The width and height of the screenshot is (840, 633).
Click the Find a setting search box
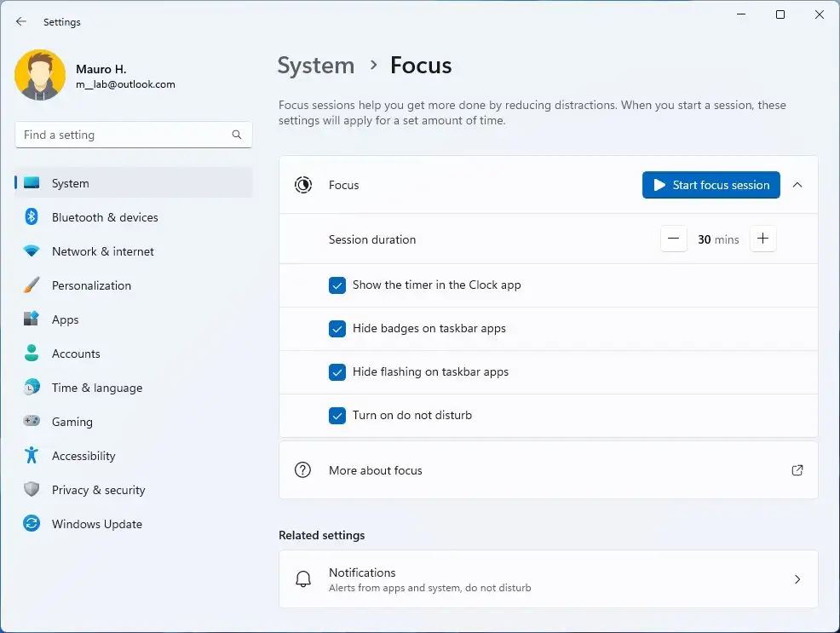click(124, 135)
